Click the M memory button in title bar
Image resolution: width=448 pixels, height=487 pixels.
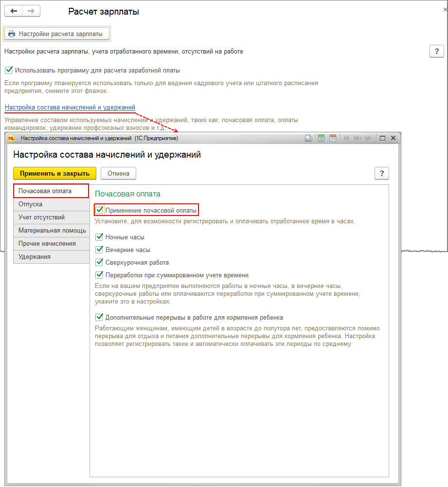click(346, 138)
